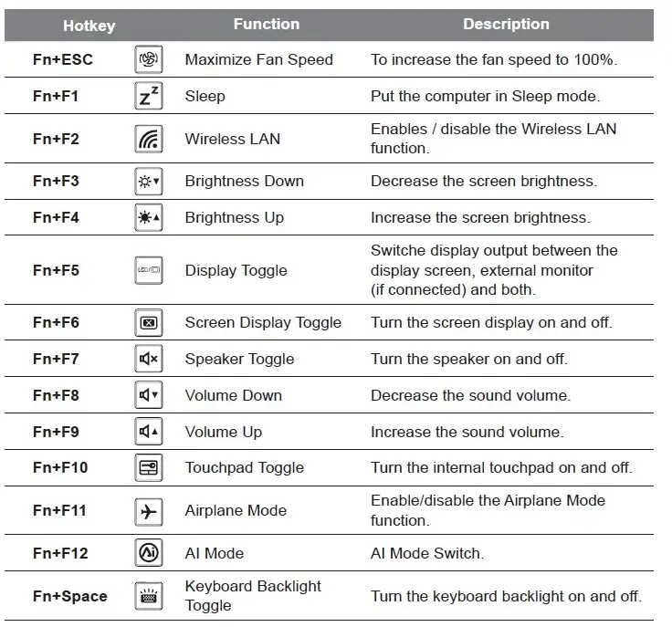Select the AI Mode icon
The image size is (672, 627).
pyautogui.click(x=148, y=553)
